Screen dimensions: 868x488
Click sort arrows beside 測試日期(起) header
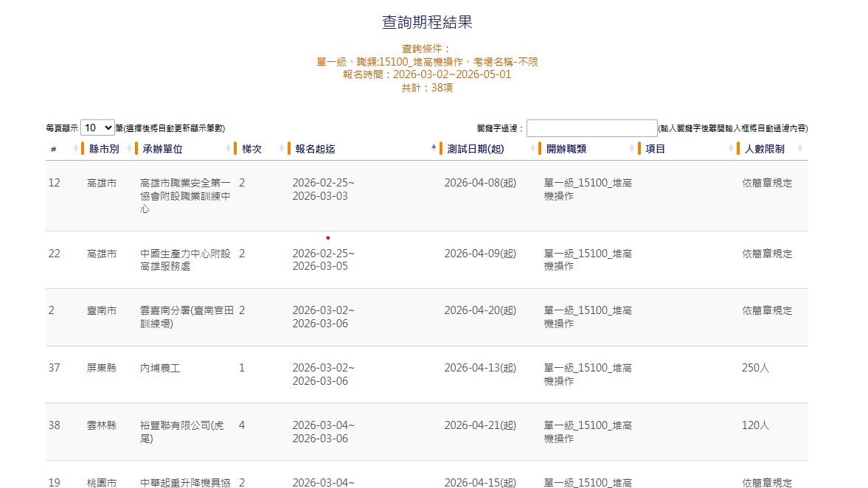point(531,149)
